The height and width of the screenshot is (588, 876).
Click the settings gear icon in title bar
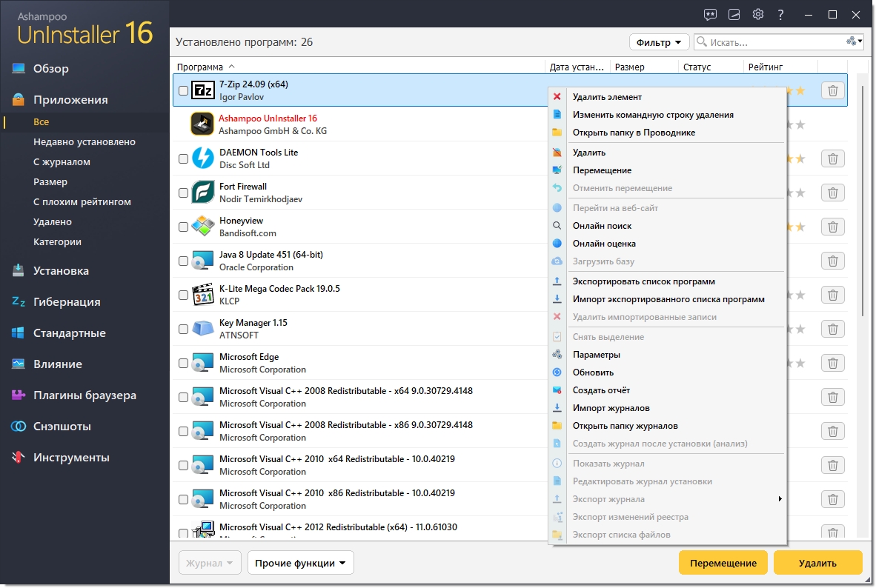pos(757,14)
